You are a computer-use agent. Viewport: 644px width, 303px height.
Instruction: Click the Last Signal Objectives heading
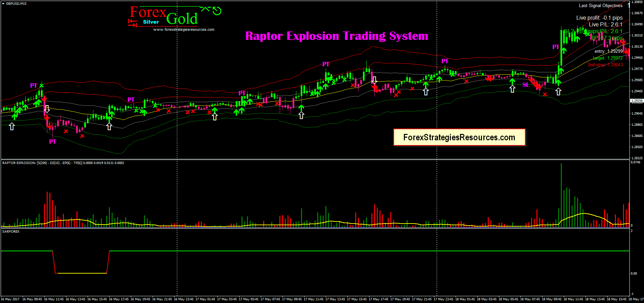click(x=601, y=5)
